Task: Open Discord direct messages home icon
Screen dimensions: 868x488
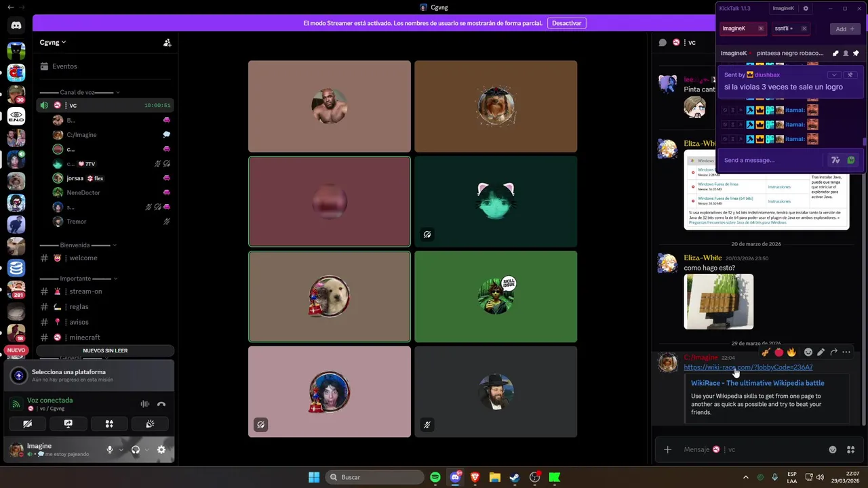Action: [16, 26]
